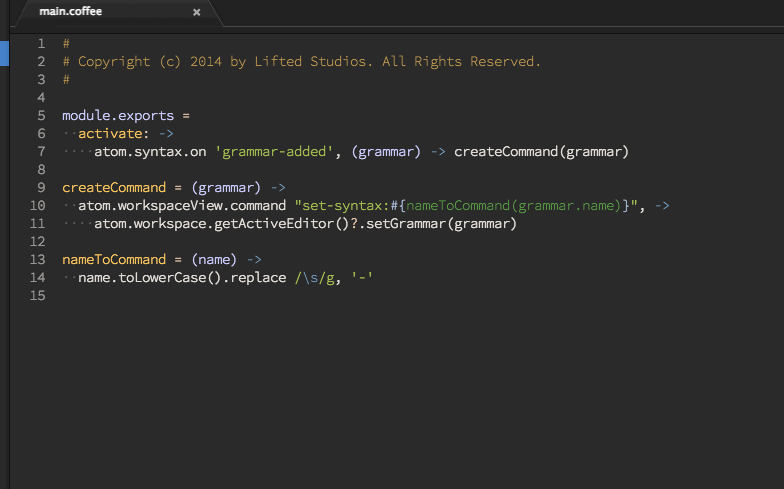784x489 pixels.
Task: Click line number 5 in the gutter
Action: coord(41,116)
